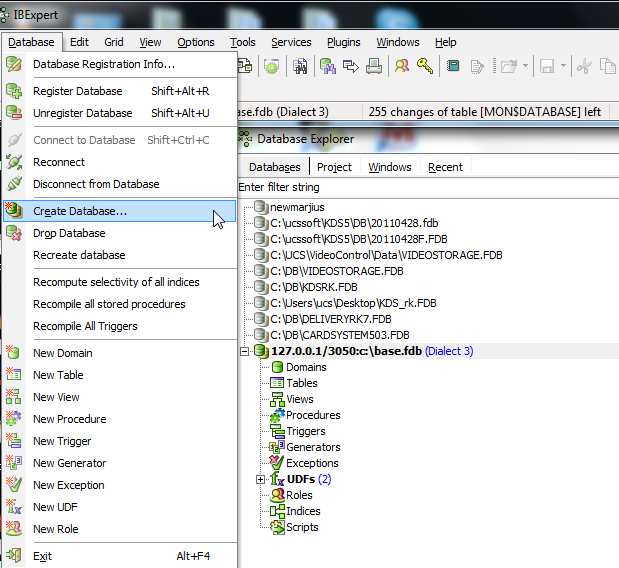Click the Procedures node icon
The width and height of the screenshot is (619, 568).
(277, 415)
